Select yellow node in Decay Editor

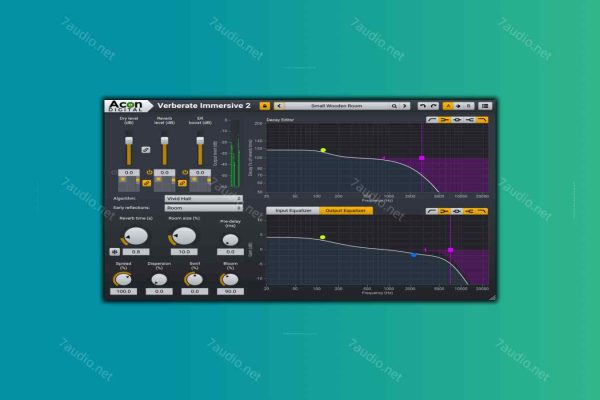323,150
